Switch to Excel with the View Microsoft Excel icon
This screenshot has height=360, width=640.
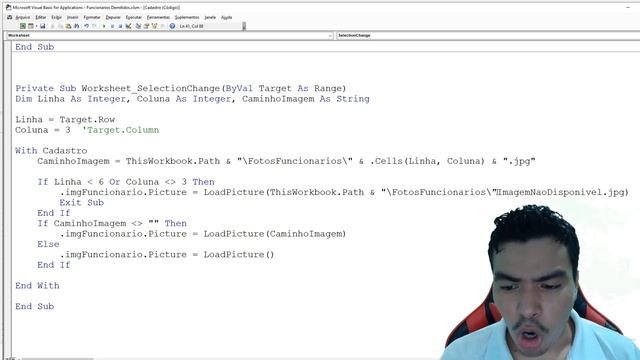(23, 26)
